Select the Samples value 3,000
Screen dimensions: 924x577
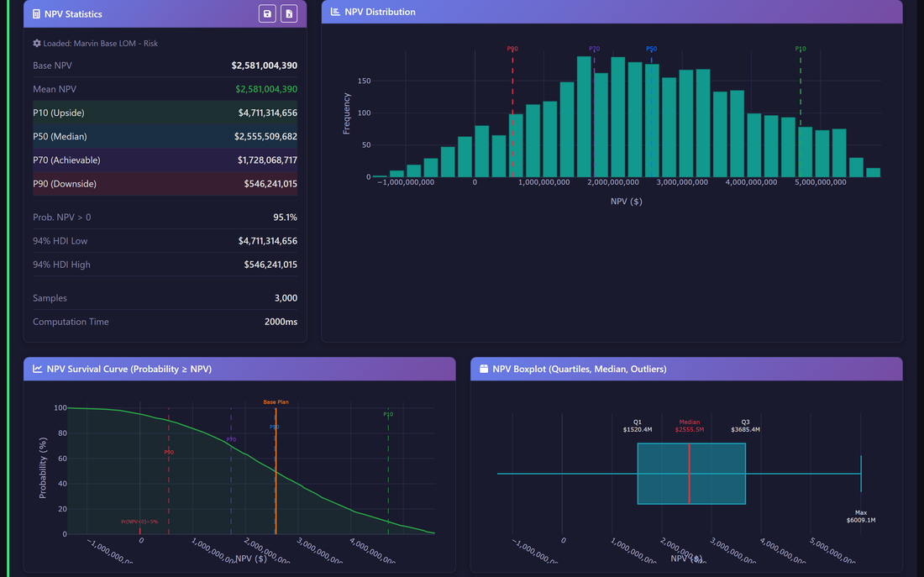pos(286,297)
